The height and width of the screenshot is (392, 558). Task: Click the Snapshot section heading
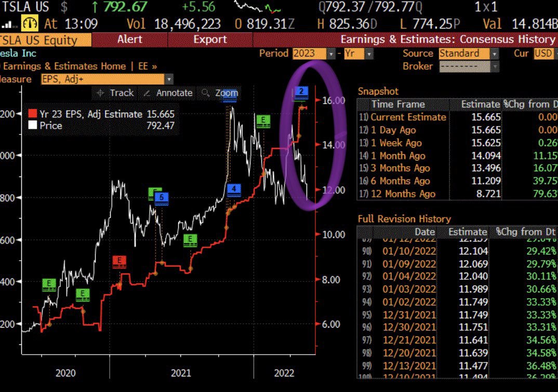click(x=378, y=91)
